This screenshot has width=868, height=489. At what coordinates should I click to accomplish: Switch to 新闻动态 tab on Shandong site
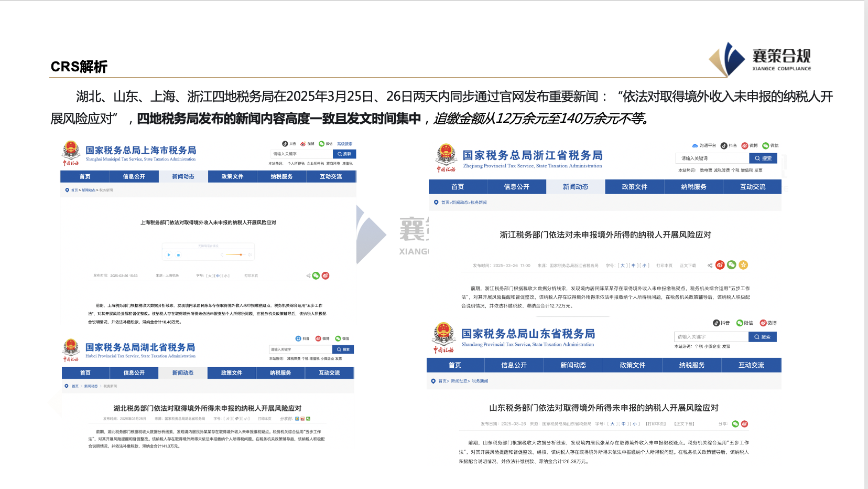tap(573, 365)
